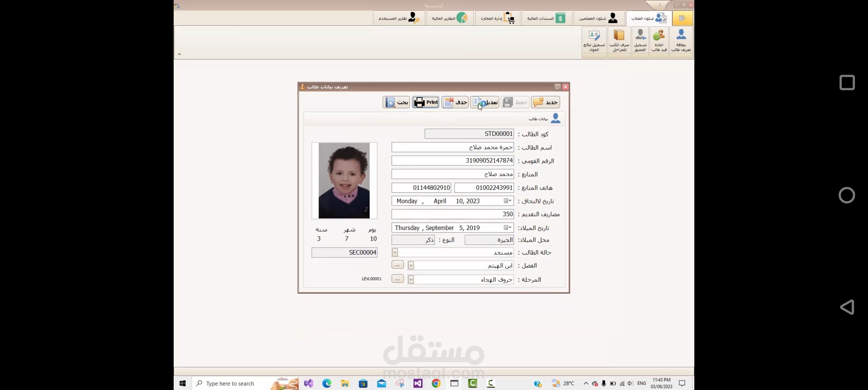Open first Visual Studio icon in taskbar
The image size is (868, 390).
[x=309, y=383]
